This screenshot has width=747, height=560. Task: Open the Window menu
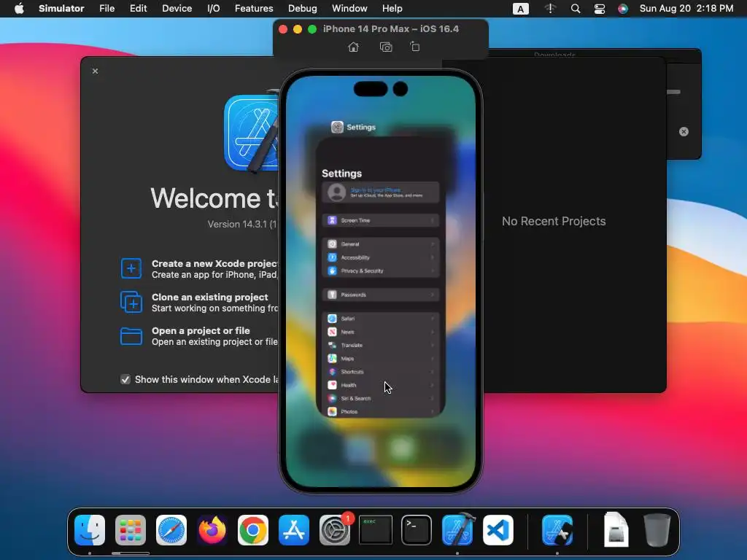(349, 9)
